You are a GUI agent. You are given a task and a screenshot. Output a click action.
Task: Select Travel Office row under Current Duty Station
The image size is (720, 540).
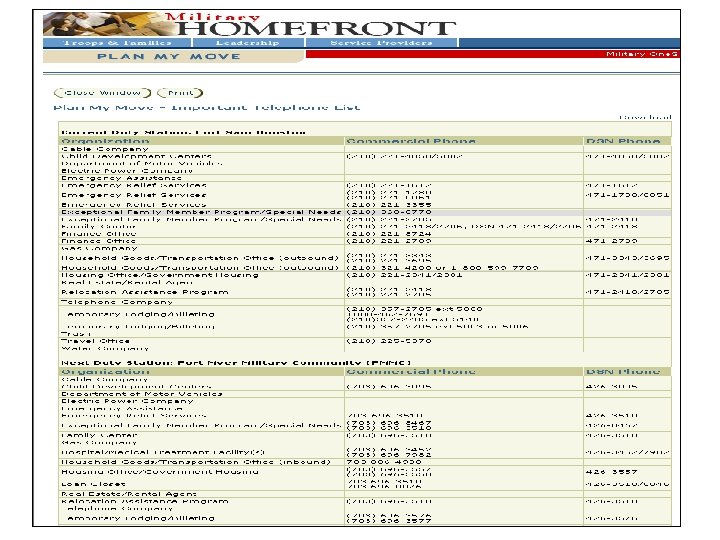pyautogui.click(x=365, y=341)
